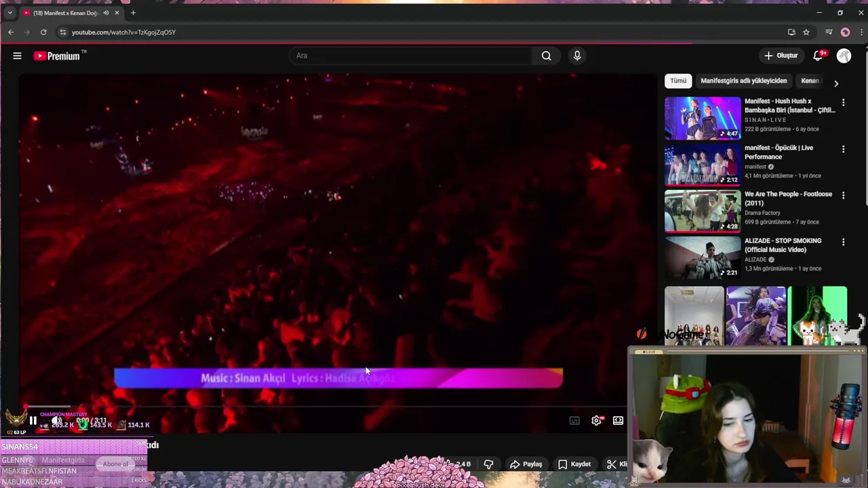Screen dimensions: 868x488
Task: Open ALIZADE - STOP SMOKING title link
Action: [783, 245]
